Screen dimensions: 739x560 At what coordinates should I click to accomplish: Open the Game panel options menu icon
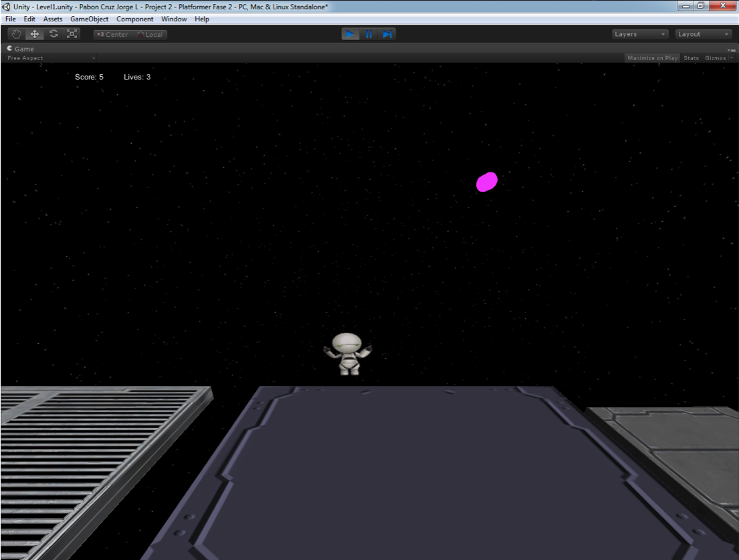732,49
